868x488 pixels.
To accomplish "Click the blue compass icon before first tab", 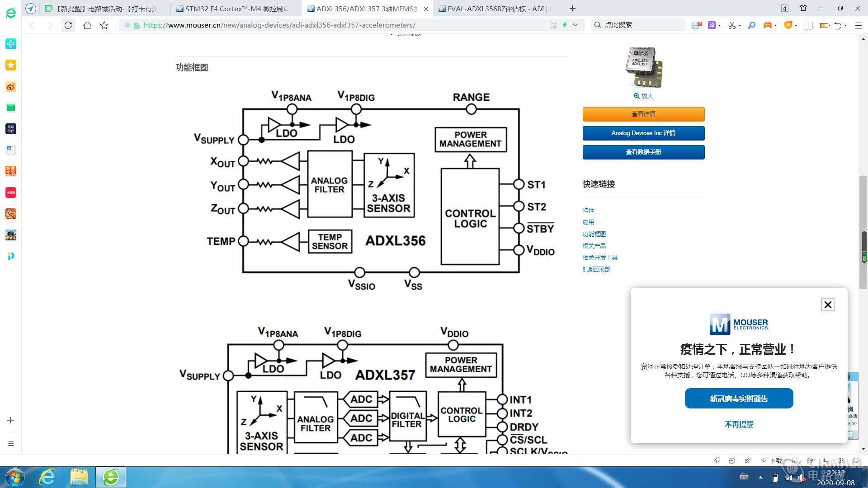I will coord(30,8).
